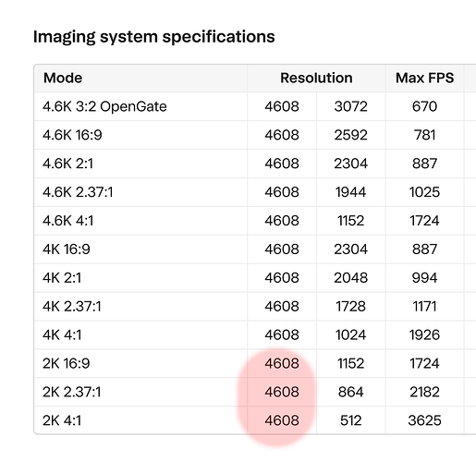The height and width of the screenshot is (462, 476).
Task: Click the 3625 max FPS value
Action: click(x=424, y=420)
